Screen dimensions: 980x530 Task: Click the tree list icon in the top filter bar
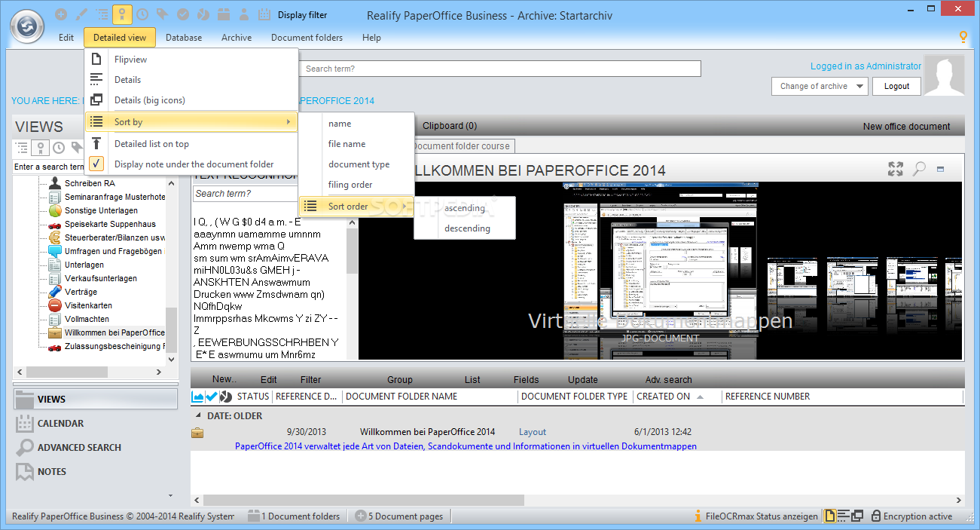click(102, 14)
